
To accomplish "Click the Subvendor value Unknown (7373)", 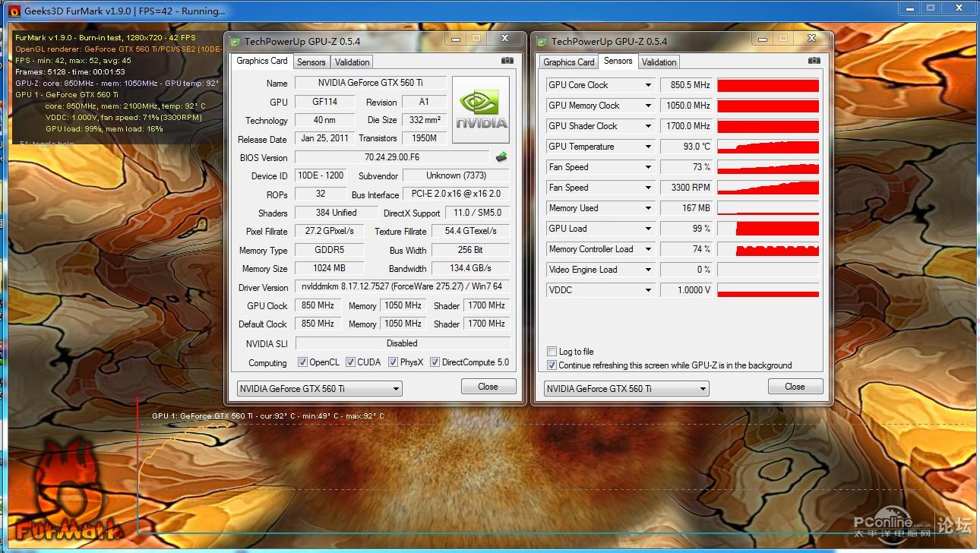I will point(456,175).
